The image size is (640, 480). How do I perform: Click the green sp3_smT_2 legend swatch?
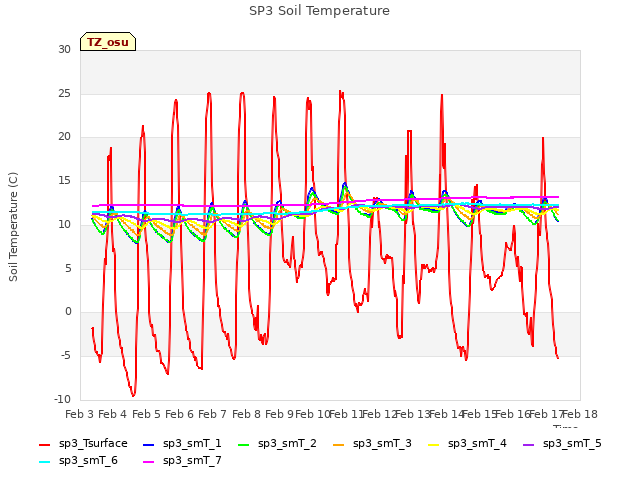[244, 445]
